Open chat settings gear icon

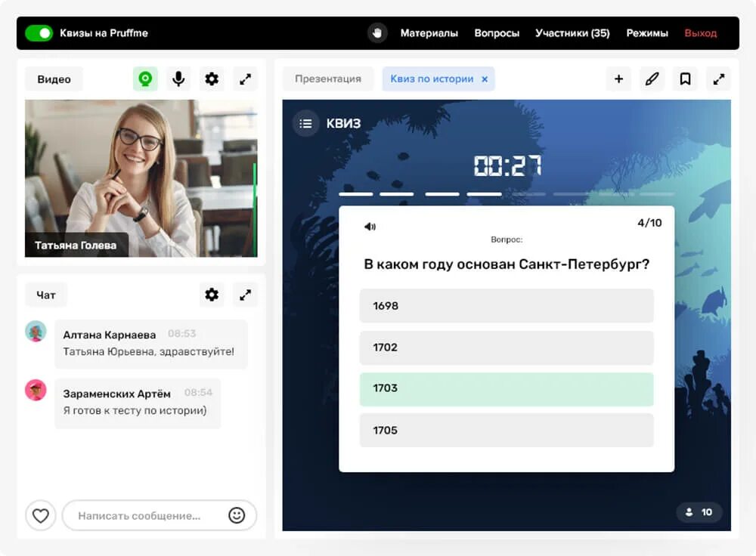212,295
